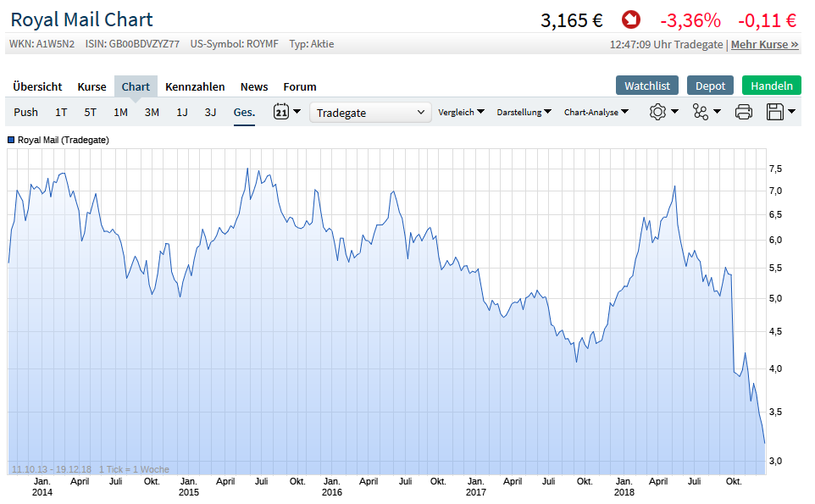This screenshot has height=504, width=815.
Task: Switch to the Kennzahlen tab
Action: pos(195,86)
